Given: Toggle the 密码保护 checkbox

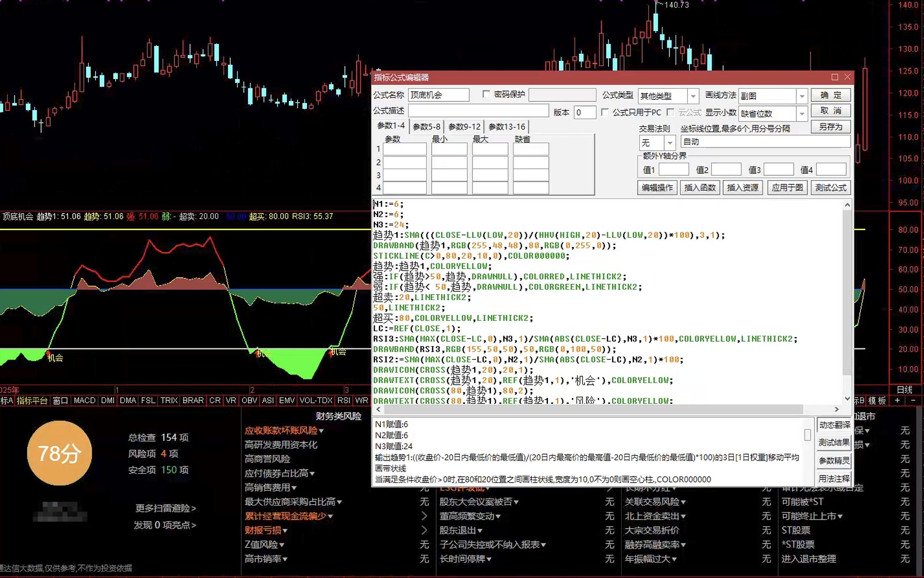Looking at the screenshot, I should [x=486, y=95].
